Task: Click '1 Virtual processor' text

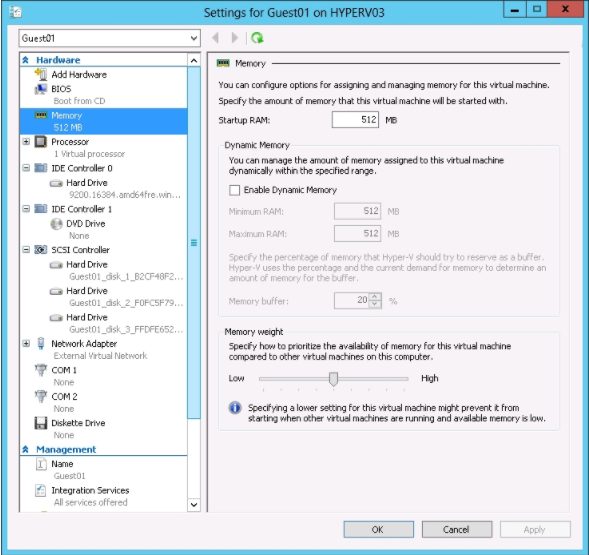Action: pos(89,154)
